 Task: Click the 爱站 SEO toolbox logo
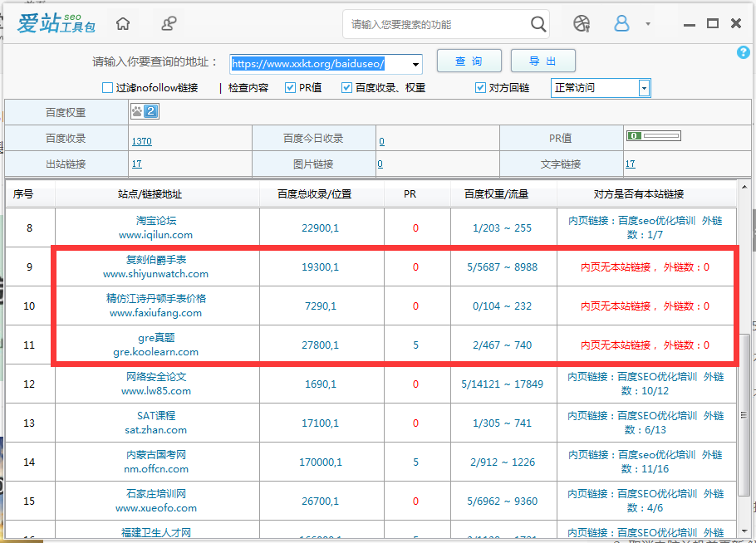tap(56, 23)
